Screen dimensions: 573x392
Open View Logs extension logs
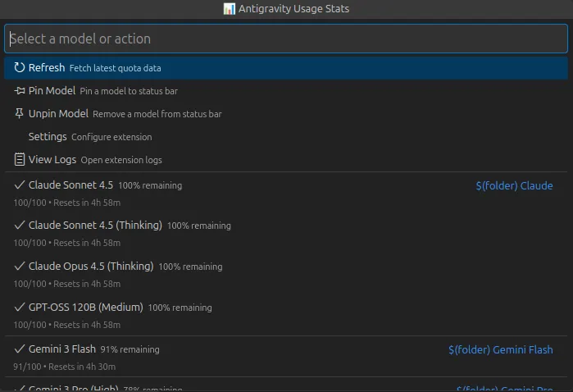pyautogui.click(x=286, y=160)
